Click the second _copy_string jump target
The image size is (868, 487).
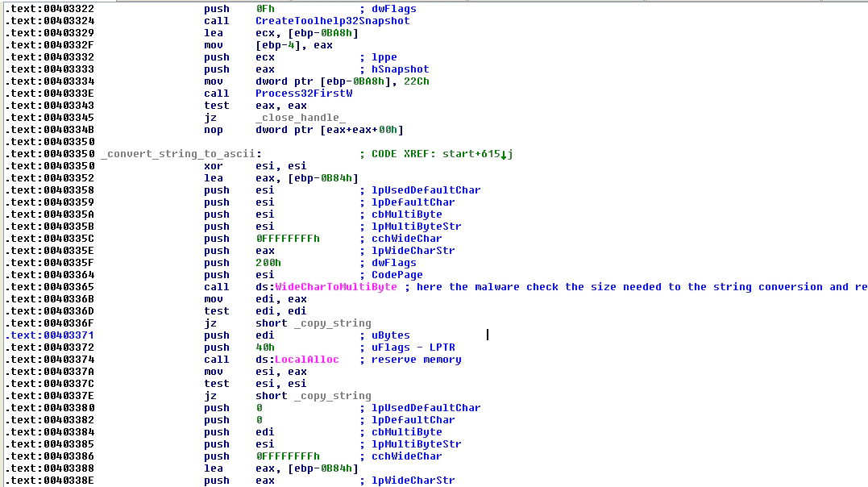pos(332,396)
